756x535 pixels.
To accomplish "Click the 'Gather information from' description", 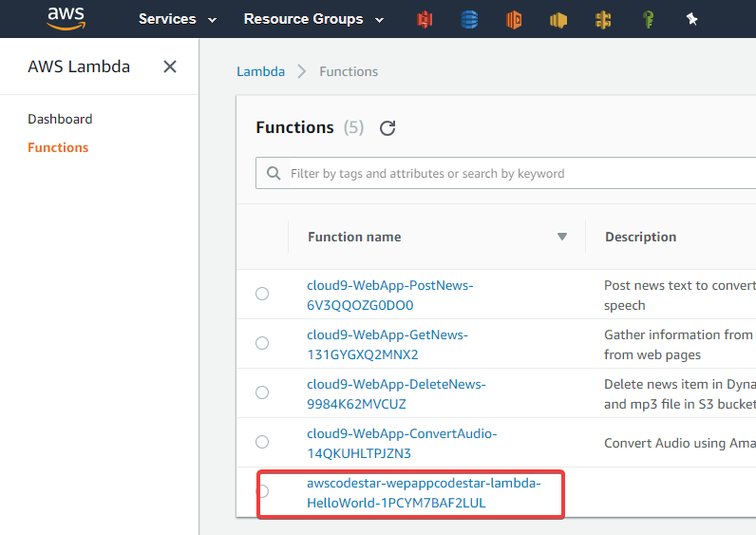I will (678, 344).
